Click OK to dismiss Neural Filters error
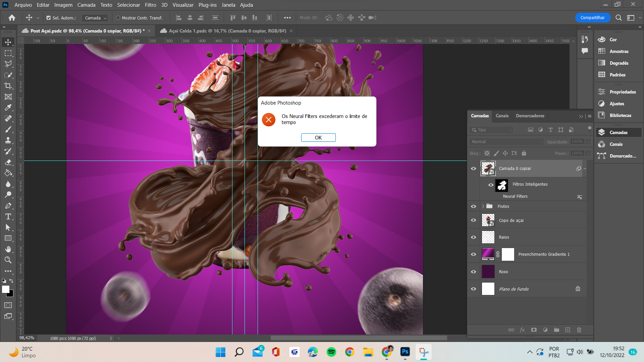Image resolution: width=644 pixels, height=362 pixels. pos(318,137)
